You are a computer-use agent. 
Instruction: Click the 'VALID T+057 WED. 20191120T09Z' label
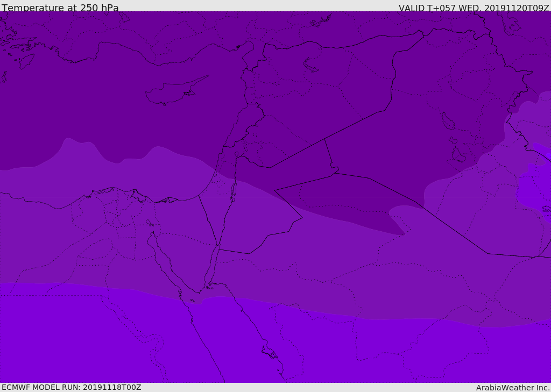(x=474, y=8)
